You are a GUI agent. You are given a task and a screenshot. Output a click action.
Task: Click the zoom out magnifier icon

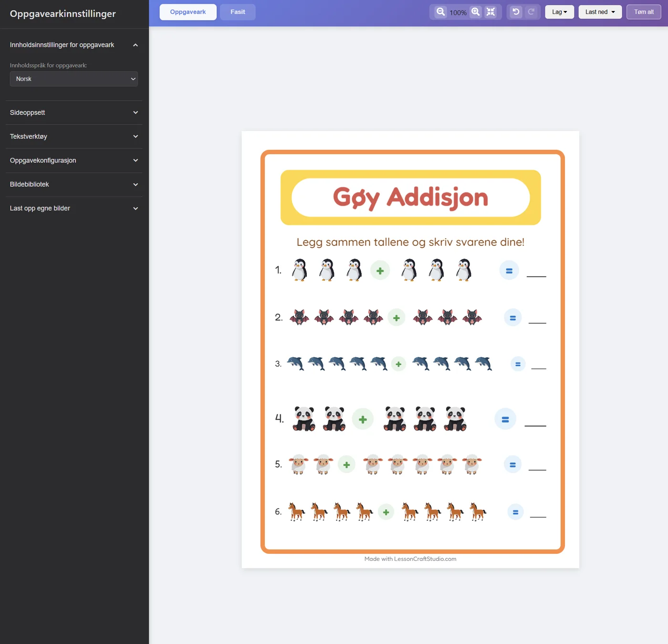click(x=440, y=12)
